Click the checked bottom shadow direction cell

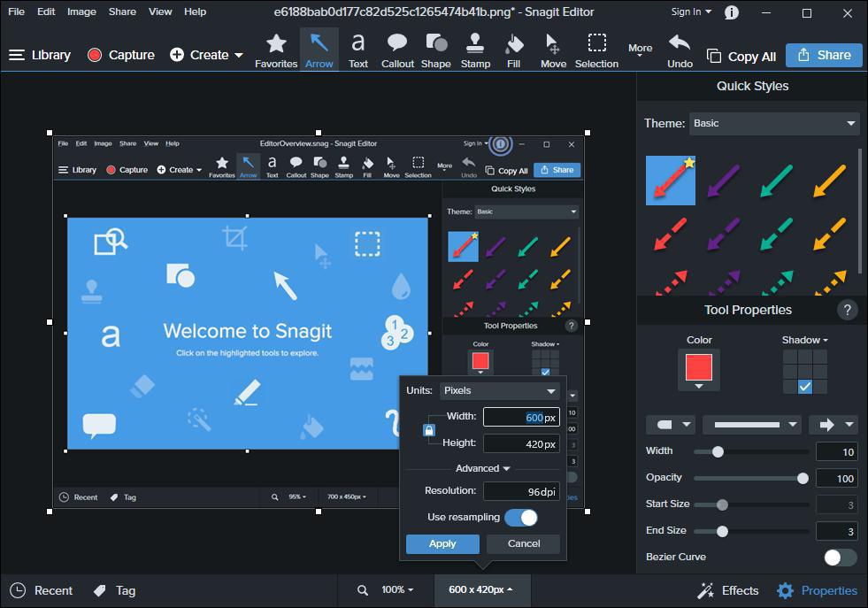805,387
